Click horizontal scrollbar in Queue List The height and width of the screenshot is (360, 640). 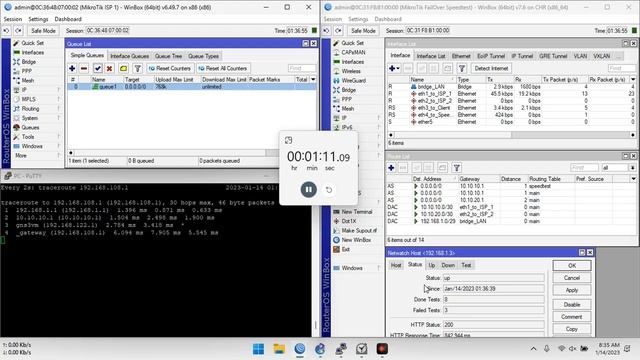[174, 153]
